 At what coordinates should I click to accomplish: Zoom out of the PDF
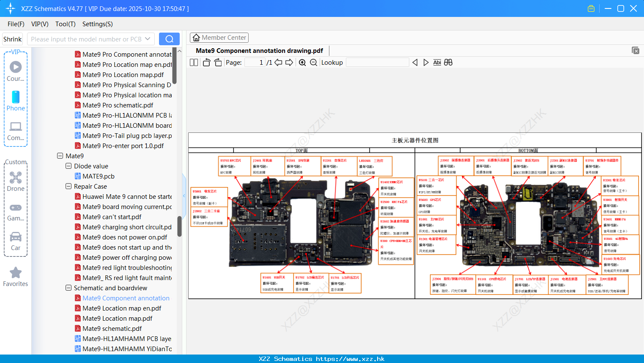coord(313,62)
